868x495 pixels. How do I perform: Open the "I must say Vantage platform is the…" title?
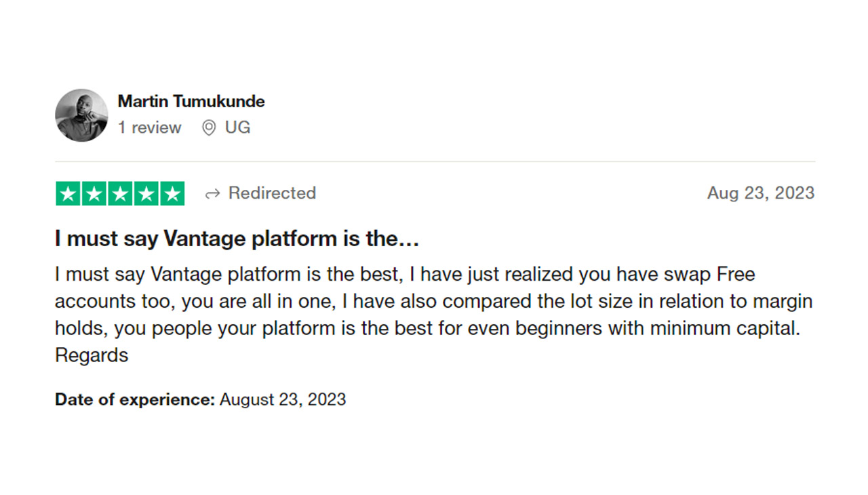[x=237, y=239]
